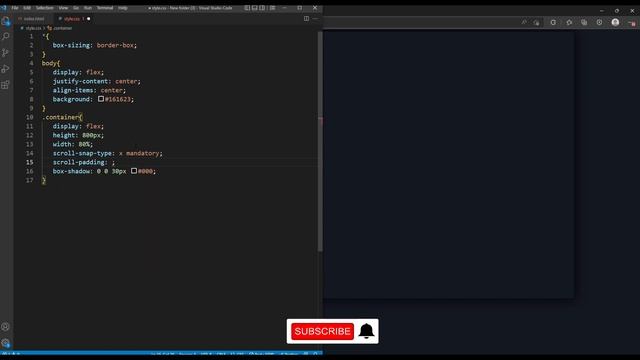This screenshot has width=640, height=360.
Task: Open color picker for #000 swatch
Action: click(x=134, y=171)
